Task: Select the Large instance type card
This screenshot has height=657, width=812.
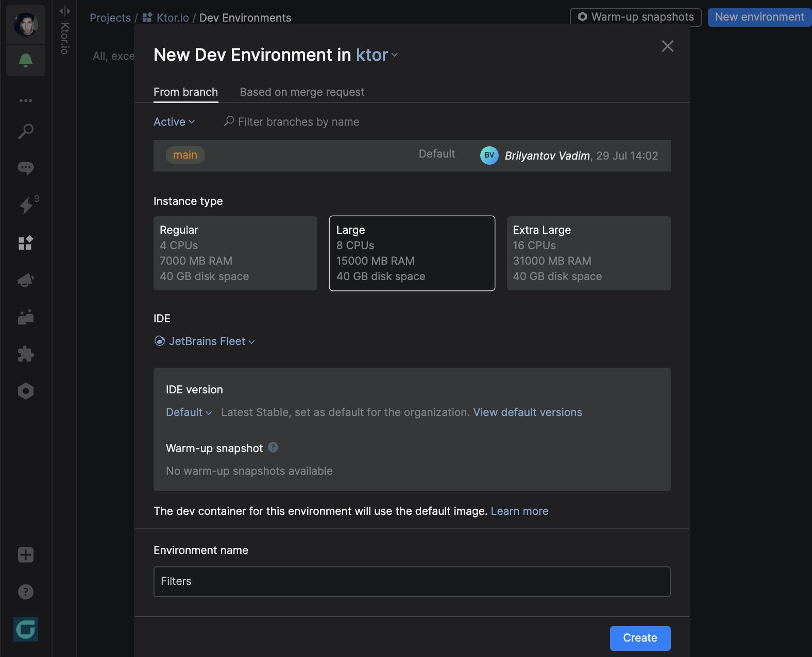Action: coord(412,253)
